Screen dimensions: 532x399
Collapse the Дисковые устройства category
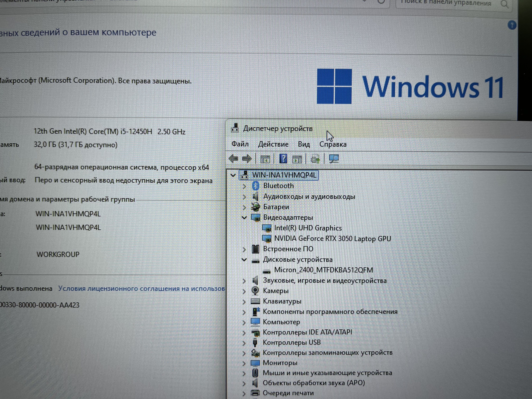[x=244, y=260]
